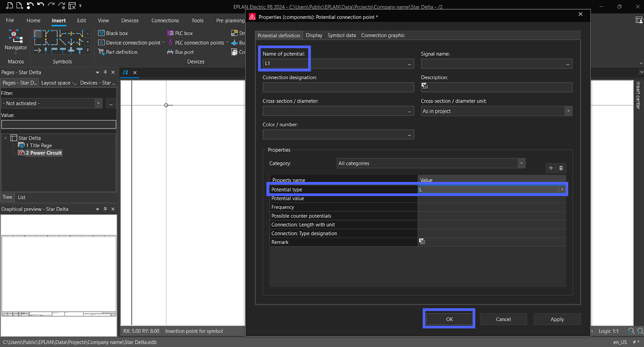Click the undo arrow in quick access toolbar

tap(41, 6)
